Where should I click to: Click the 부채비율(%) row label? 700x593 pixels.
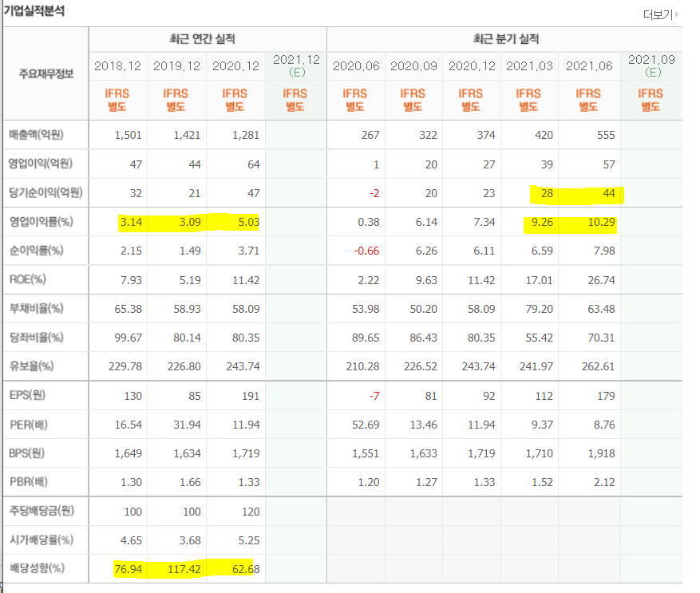click(36, 308)
